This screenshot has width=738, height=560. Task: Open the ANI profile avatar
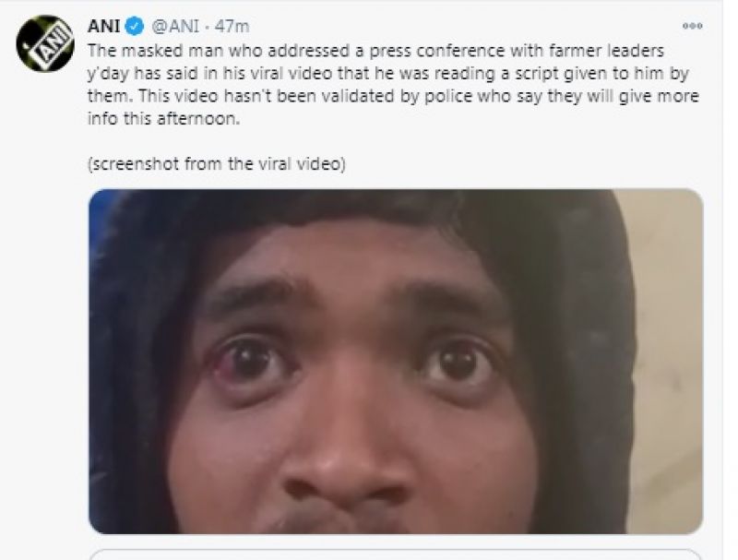pyautogui.click(x=45, y=43)
